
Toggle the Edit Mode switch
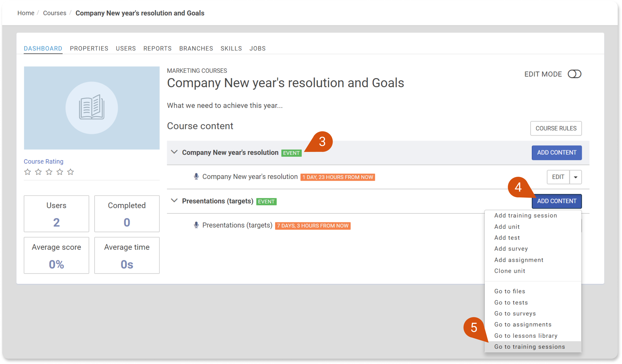pyautogui.click(x=574, y=74)
